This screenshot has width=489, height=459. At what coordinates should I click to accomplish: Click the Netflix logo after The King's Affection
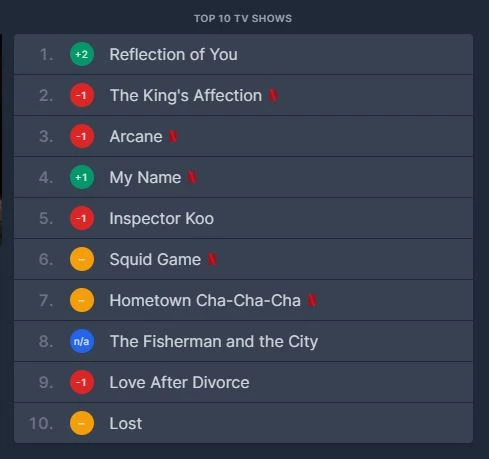[x=273, y=96]
